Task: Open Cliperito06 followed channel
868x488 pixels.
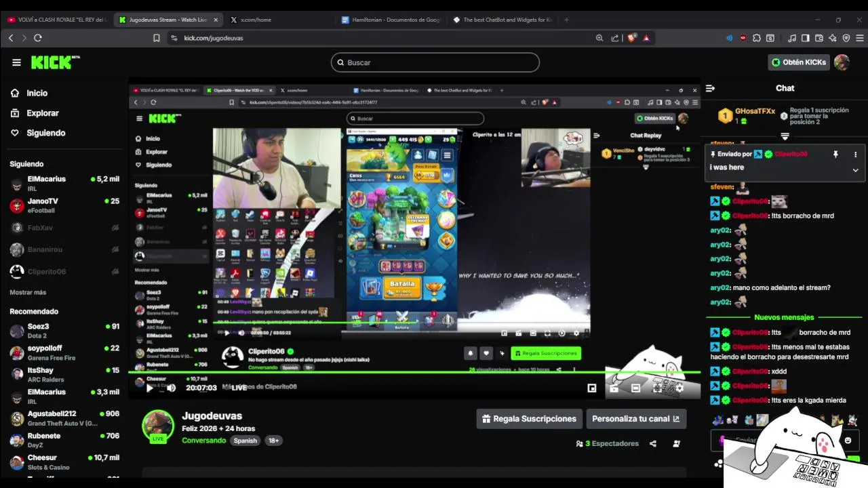Action: (64, 272)
